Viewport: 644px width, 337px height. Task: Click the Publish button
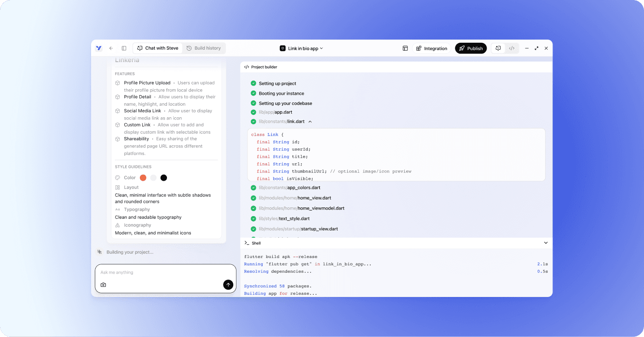[x=471, y=48]
